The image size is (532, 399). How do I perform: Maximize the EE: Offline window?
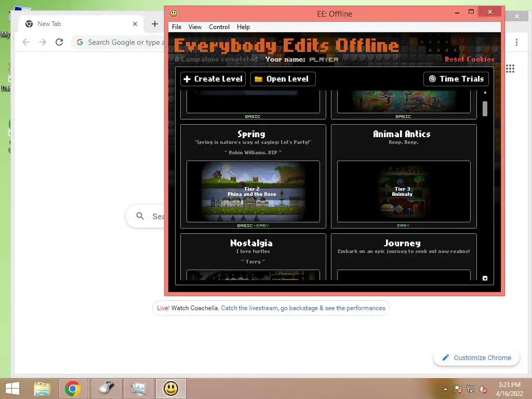click(x=471, y=12)
